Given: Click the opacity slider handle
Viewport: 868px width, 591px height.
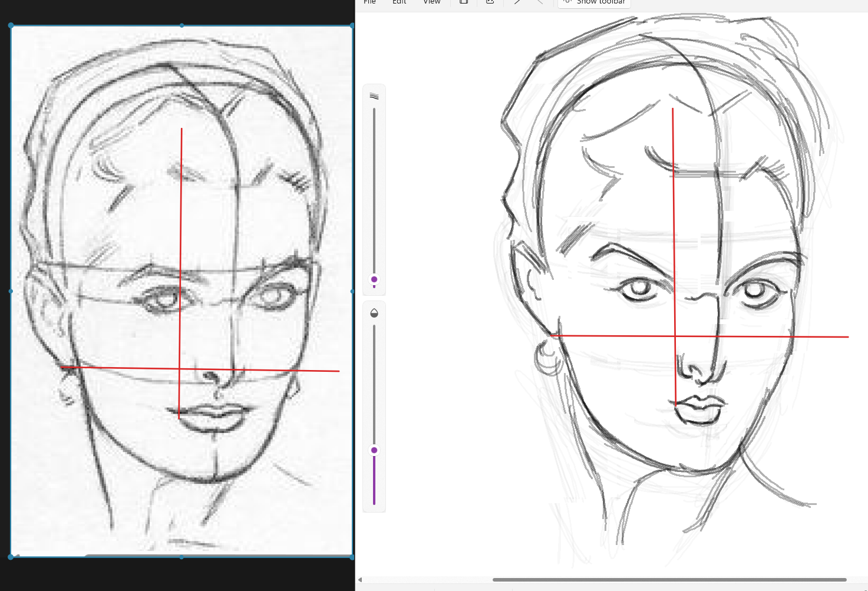Looking at the screenshot, I should tap(374, 450).
